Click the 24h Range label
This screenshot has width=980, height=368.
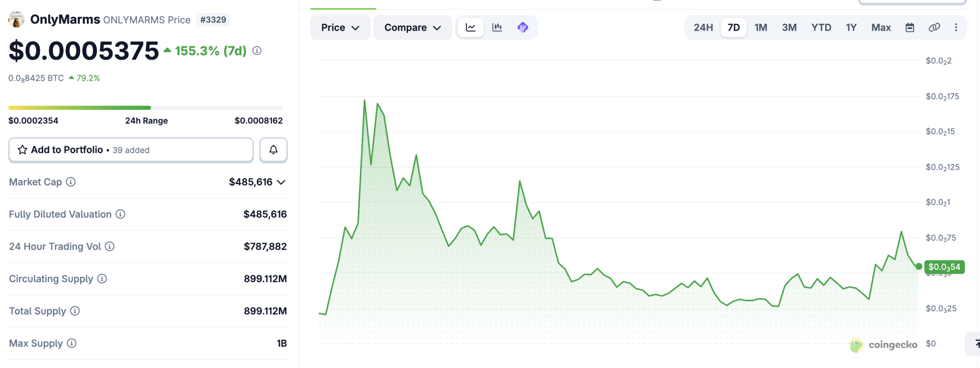[146, 121]
